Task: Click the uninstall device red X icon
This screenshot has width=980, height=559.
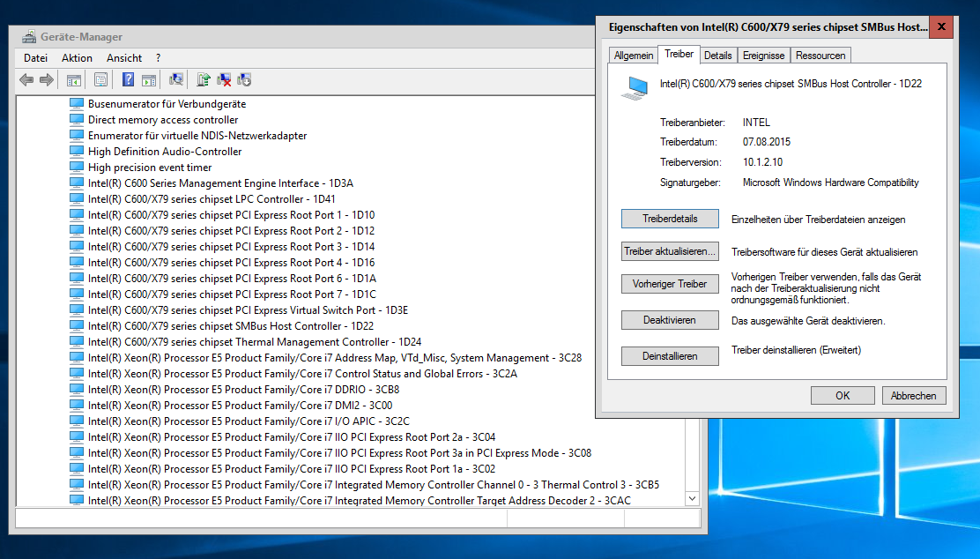Action: click(x=224, y=79)
